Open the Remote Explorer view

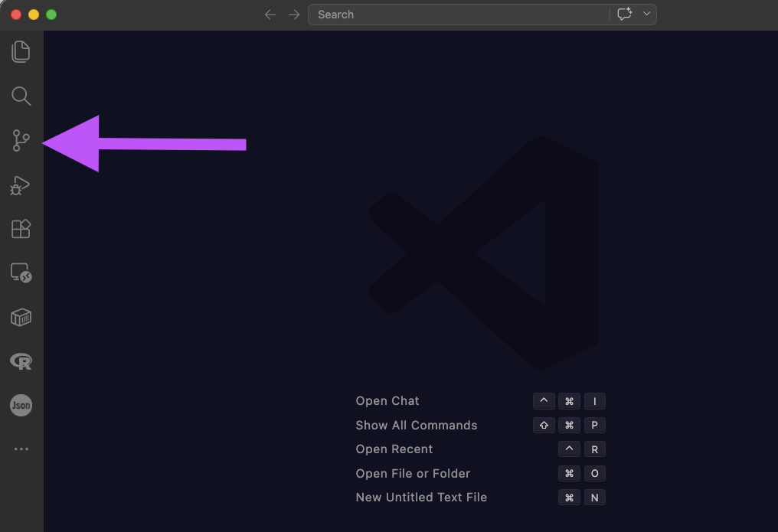(x=21, y=273)
